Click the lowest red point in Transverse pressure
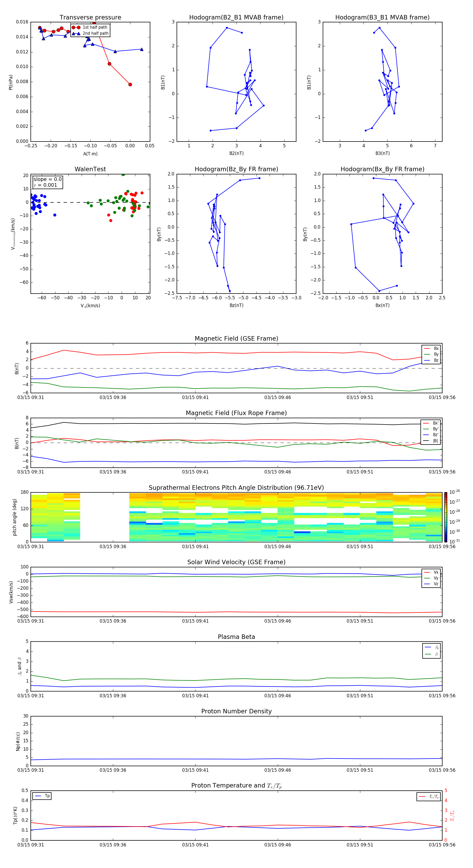473x868 pixels. [x=130, y=85]
